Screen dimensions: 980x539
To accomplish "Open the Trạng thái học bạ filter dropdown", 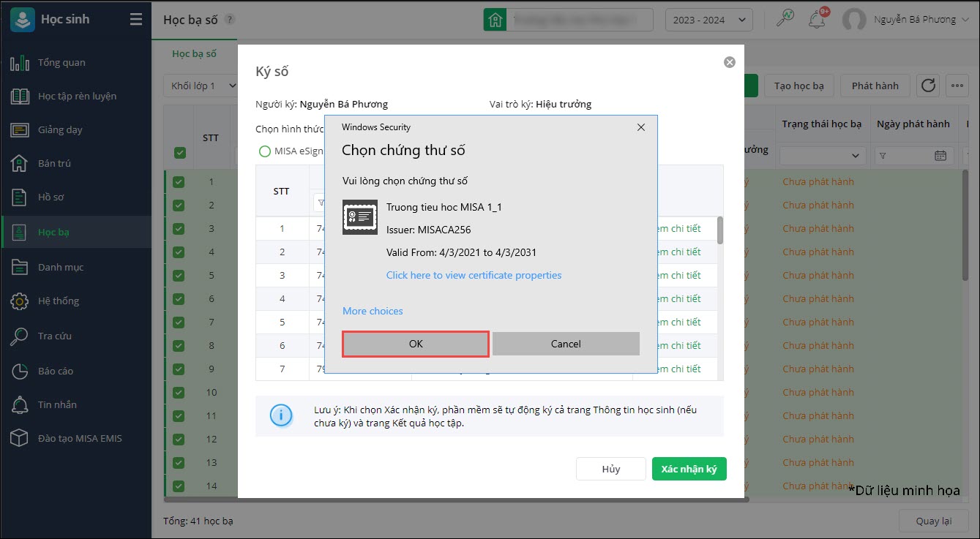I will (x=823, y=156).
